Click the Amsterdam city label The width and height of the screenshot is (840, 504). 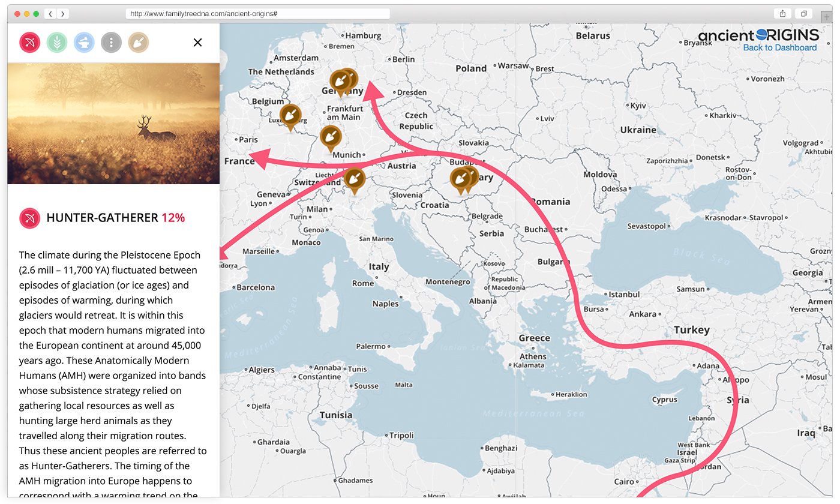[296, 58]
